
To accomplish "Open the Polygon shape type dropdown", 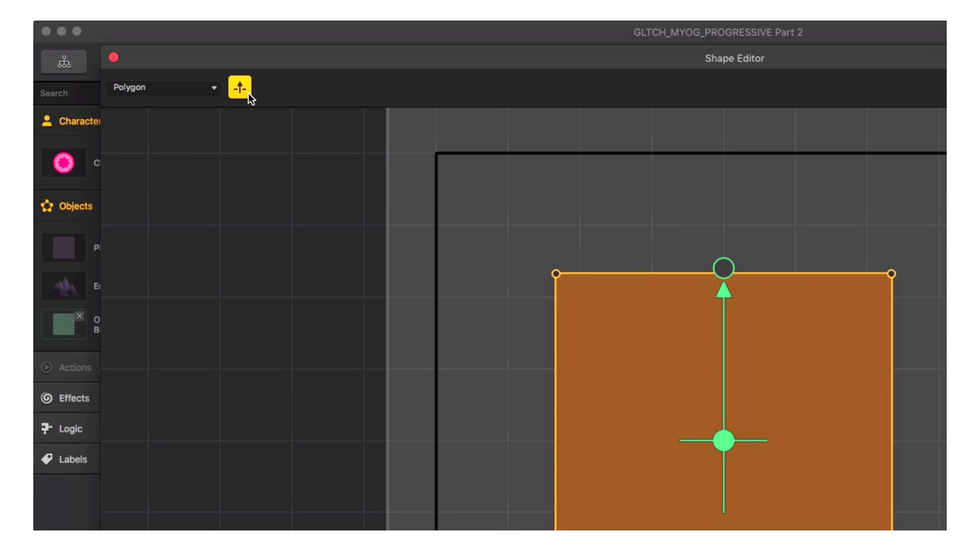I will click(165, 87).
